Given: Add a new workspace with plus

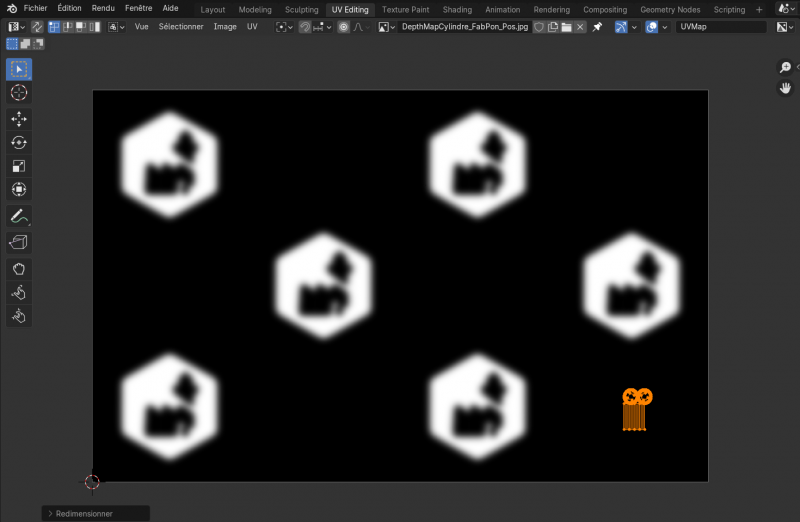Looking at the screenshot, I should tap(759, 9).
